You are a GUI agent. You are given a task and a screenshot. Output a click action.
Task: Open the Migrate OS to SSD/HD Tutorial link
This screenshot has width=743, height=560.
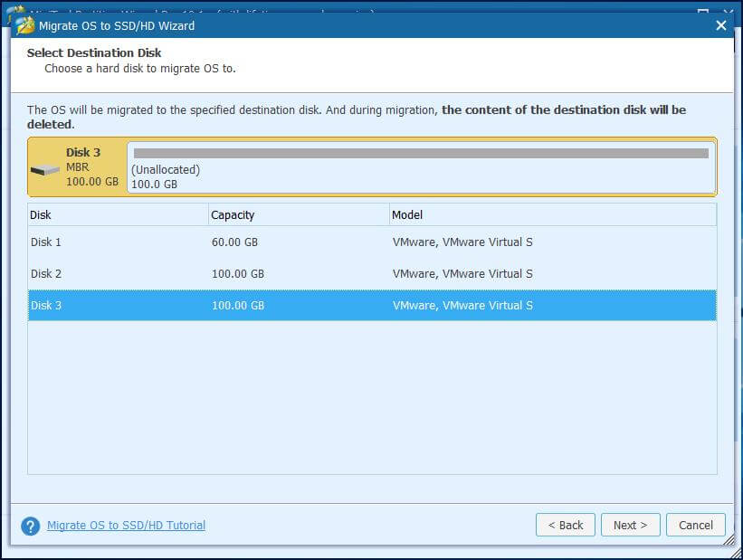[125, 525]
